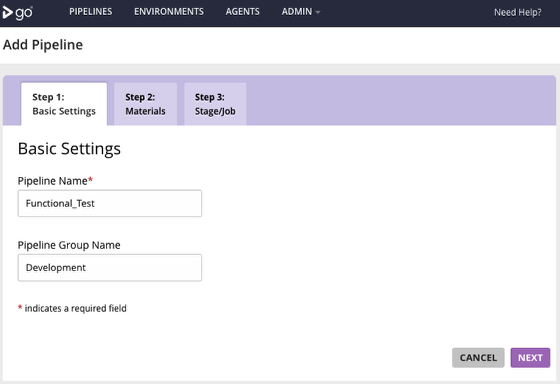The height and width of the screenshot is (384, 560).
Task: Click the Add Pipeline page title
Action: (43, 45)
